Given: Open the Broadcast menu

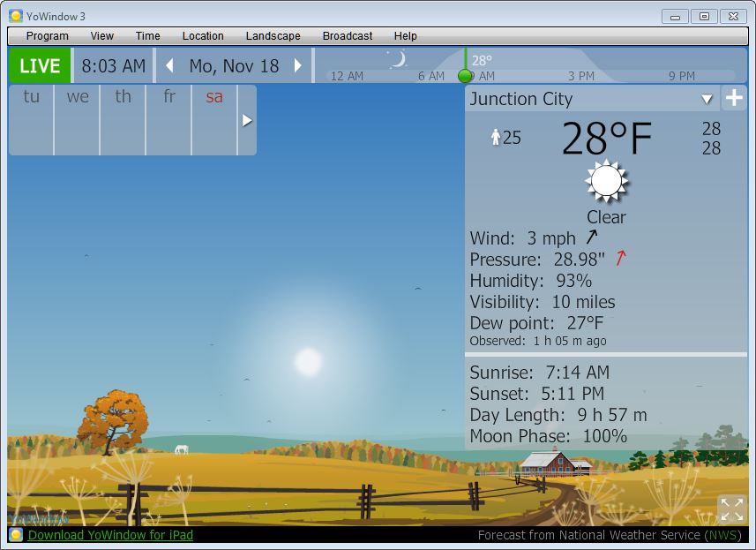Looking at the screenshot, I should (348, 36).
